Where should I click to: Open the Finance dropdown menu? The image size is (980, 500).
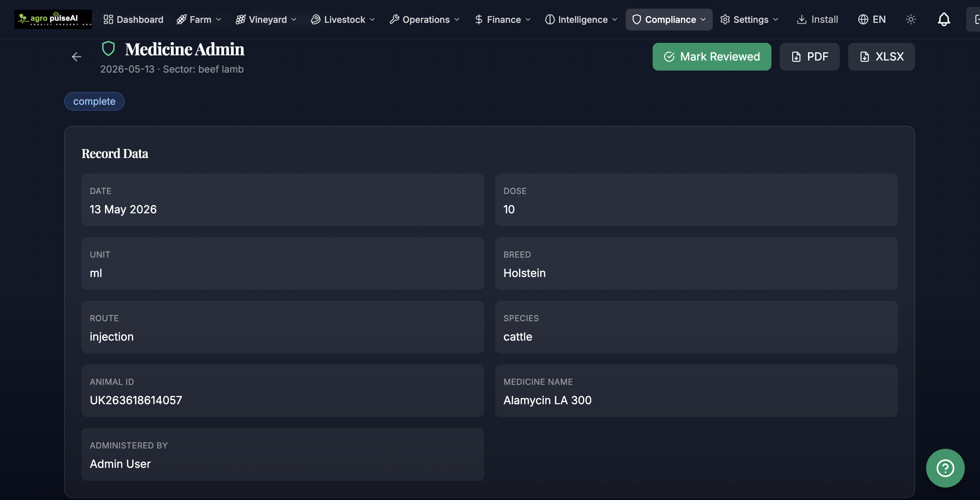tap(502, 19)
